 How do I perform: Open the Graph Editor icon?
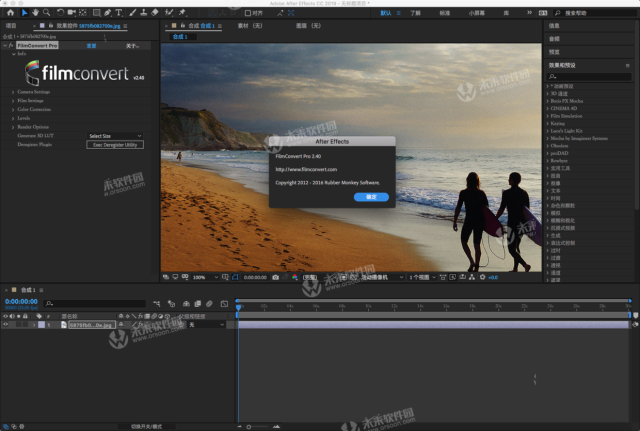click(x=224, y=304)
